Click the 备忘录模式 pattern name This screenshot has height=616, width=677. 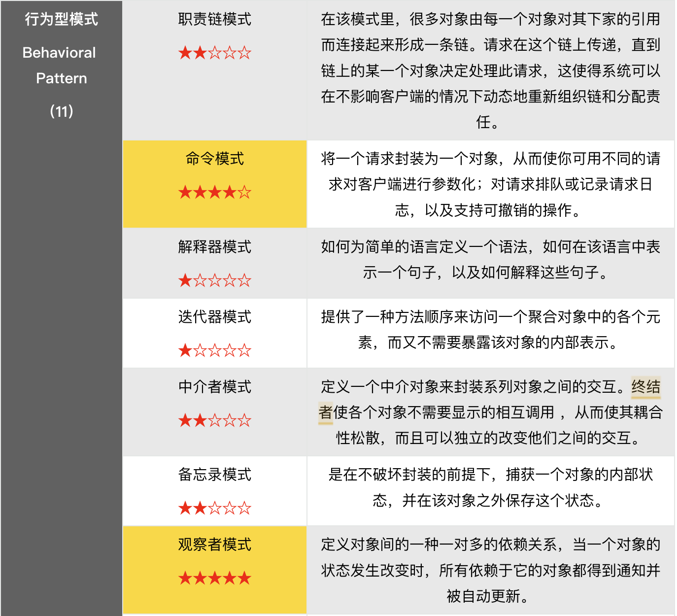(214, 474)
